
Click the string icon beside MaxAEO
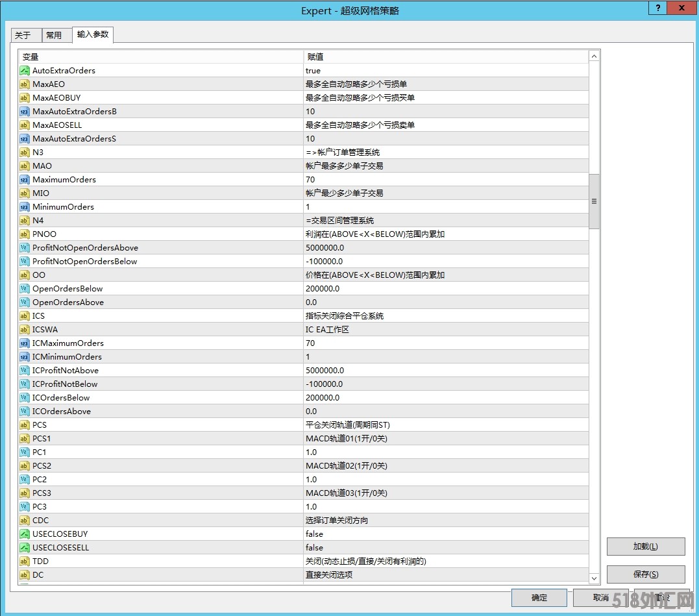point(25,84)
